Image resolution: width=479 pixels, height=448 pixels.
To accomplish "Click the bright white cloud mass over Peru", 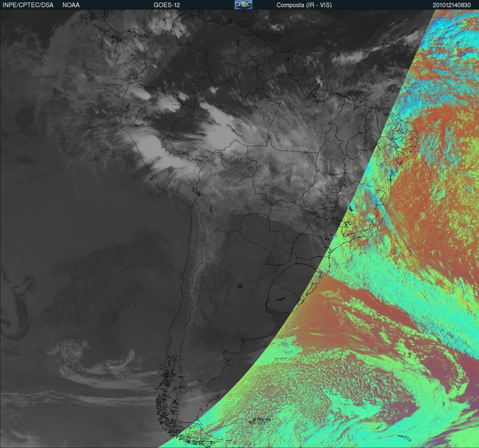I will point(151,146).
